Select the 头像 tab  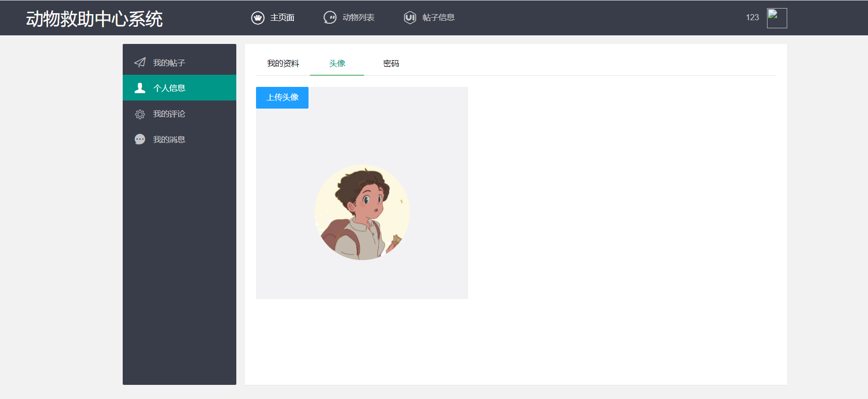click(337, 63)
